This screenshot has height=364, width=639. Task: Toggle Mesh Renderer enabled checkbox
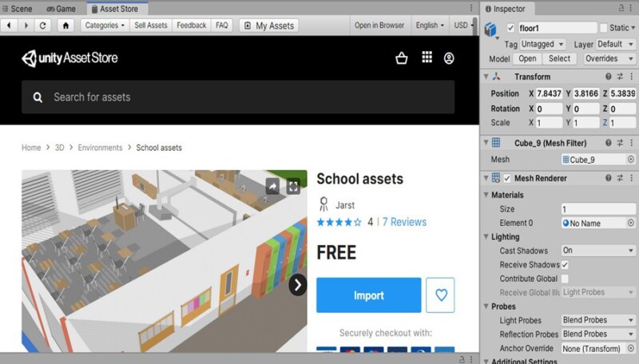[507, 178]
